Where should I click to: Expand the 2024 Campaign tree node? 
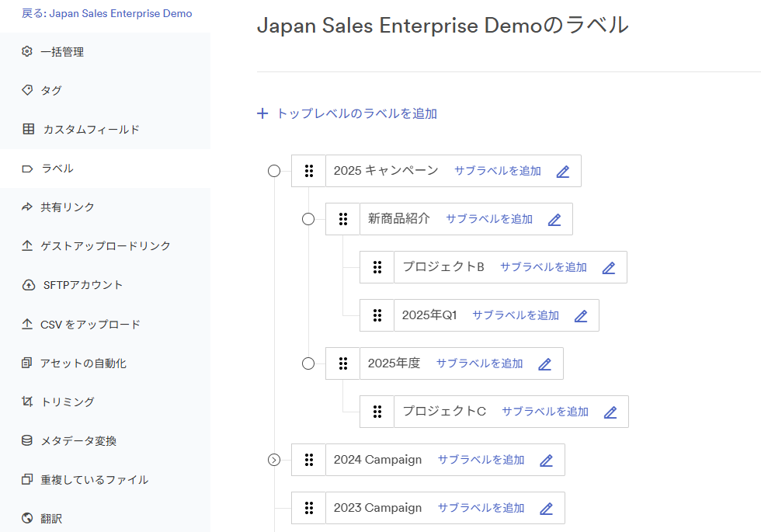tap(274, 460)
